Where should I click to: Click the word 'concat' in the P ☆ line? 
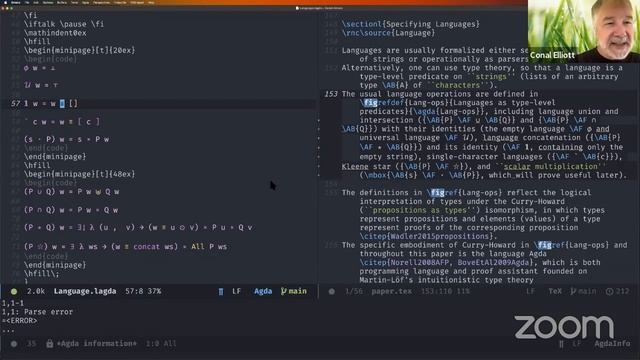146,247
